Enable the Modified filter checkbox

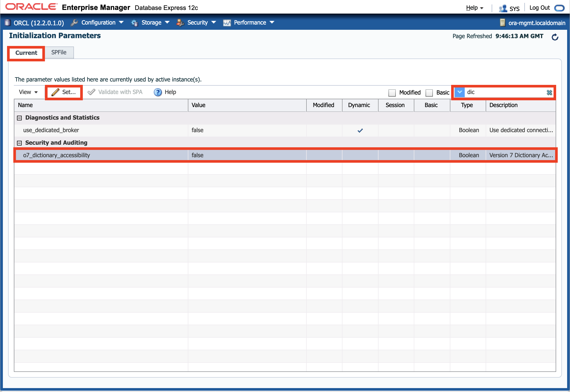click(392, 93)
